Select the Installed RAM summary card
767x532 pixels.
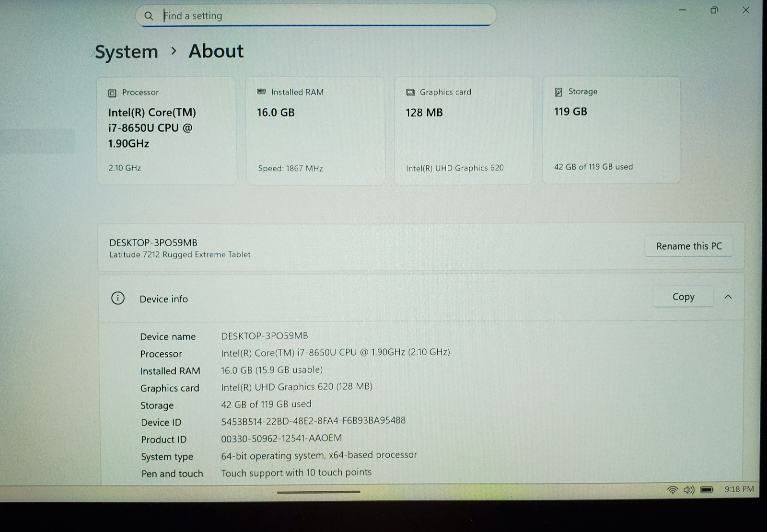(315, 130)
